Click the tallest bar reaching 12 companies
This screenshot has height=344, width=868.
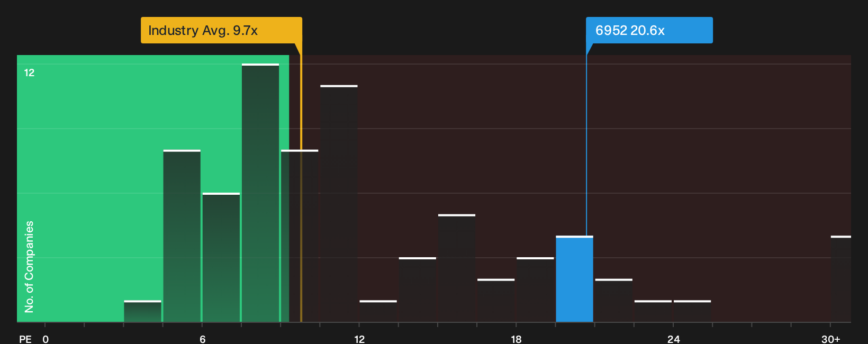point(260,193)
